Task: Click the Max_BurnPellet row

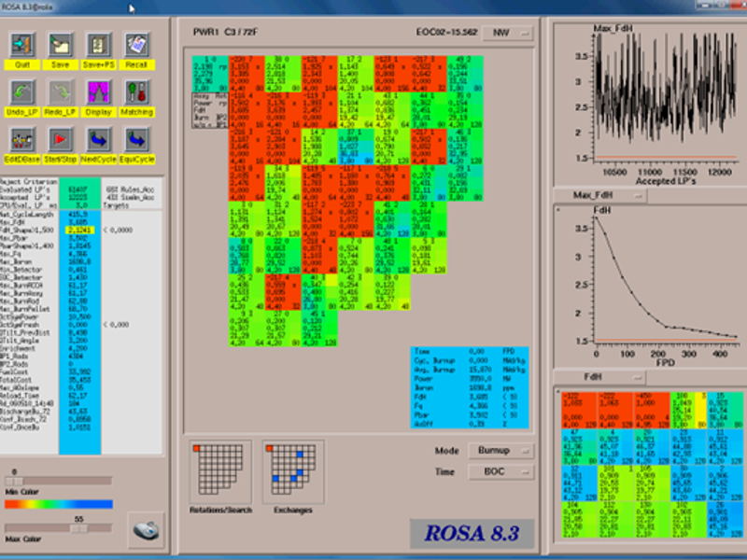Action: 81,309
